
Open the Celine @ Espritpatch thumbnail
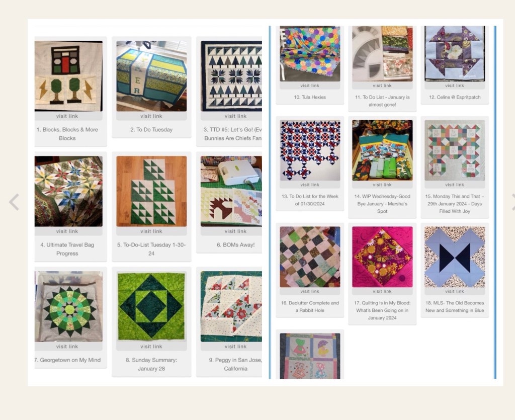pos(455,53)
